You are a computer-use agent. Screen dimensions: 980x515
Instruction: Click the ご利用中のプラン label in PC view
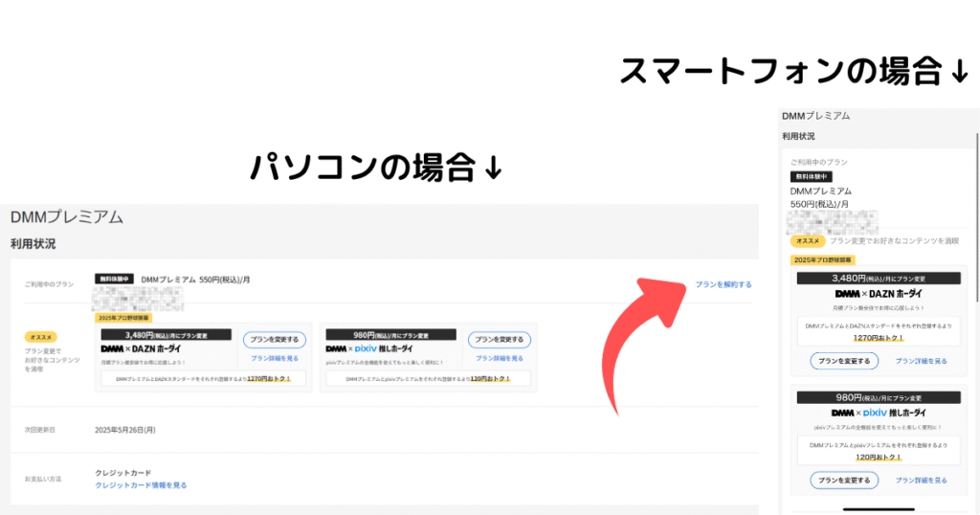50,284
